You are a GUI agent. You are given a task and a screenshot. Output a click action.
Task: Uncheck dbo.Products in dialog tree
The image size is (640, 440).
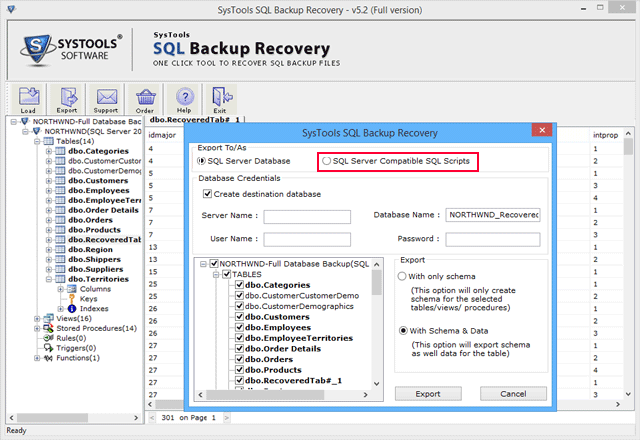tap(240, 370)
